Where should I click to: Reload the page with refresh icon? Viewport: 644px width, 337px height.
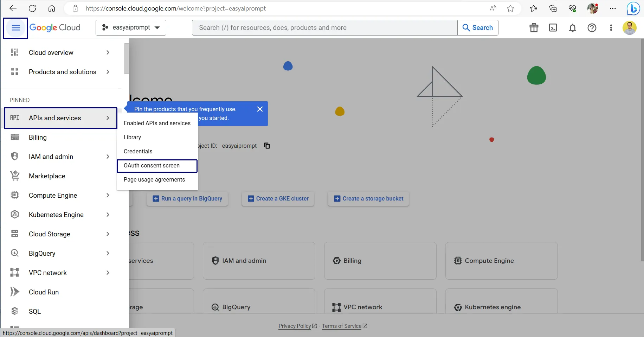(32, 8)
